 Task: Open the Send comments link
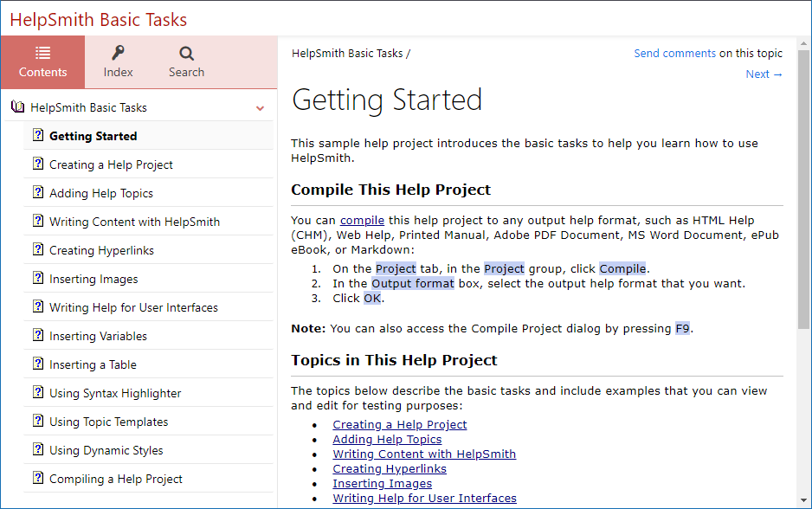click(x=674, y=54)
